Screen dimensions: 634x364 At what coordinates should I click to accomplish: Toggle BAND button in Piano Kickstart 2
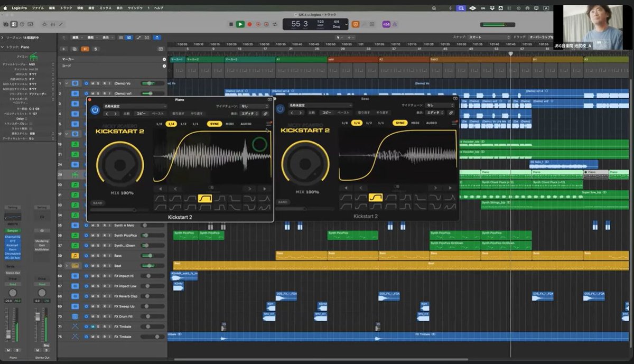point(98,202)
